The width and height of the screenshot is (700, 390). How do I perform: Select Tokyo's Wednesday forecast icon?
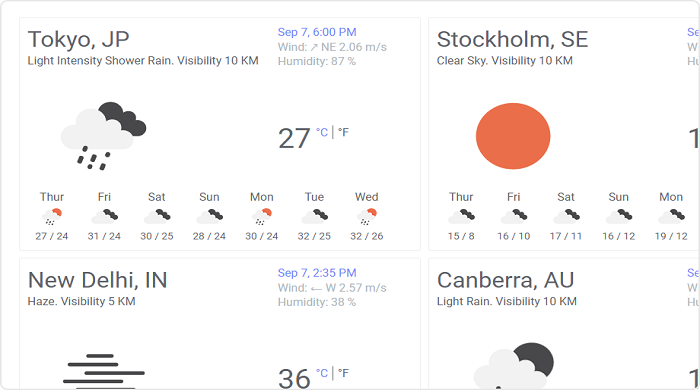click(367, 216)
